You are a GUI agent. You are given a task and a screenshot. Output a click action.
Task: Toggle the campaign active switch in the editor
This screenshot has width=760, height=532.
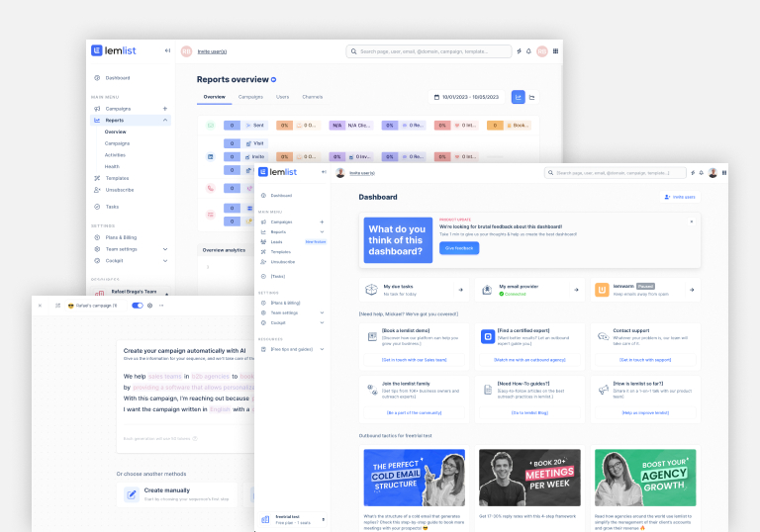pos(138,306)
